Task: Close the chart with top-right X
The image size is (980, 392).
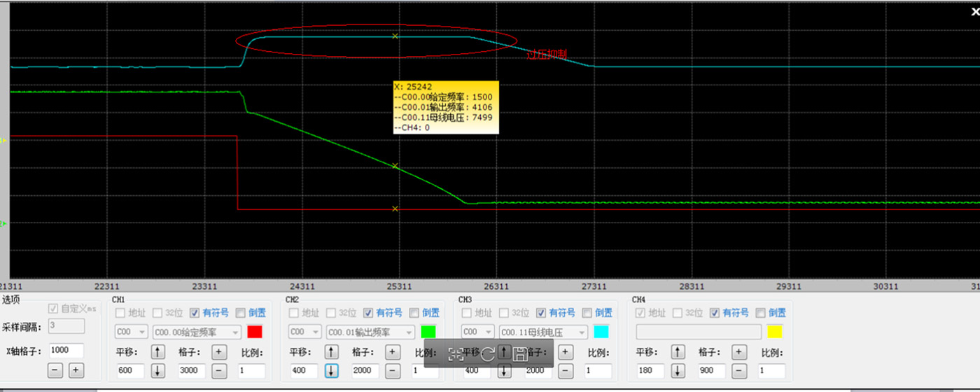Action: tap(975, 11)
